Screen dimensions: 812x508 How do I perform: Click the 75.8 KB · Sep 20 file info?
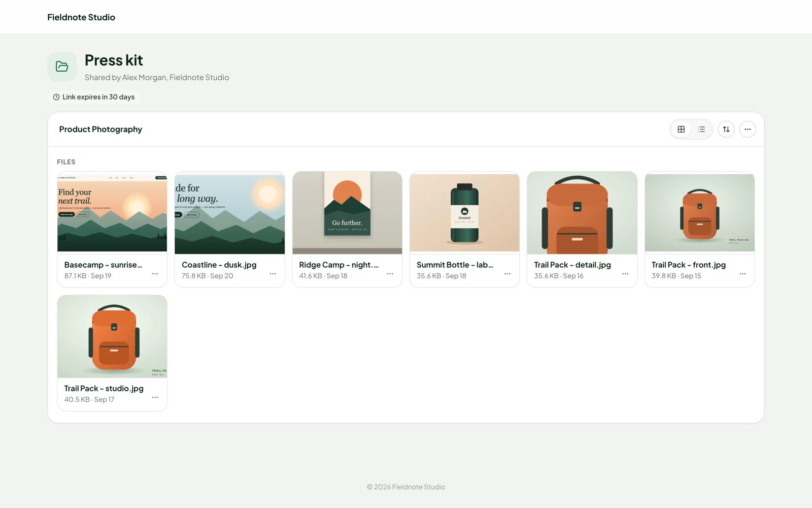[208, 276]
